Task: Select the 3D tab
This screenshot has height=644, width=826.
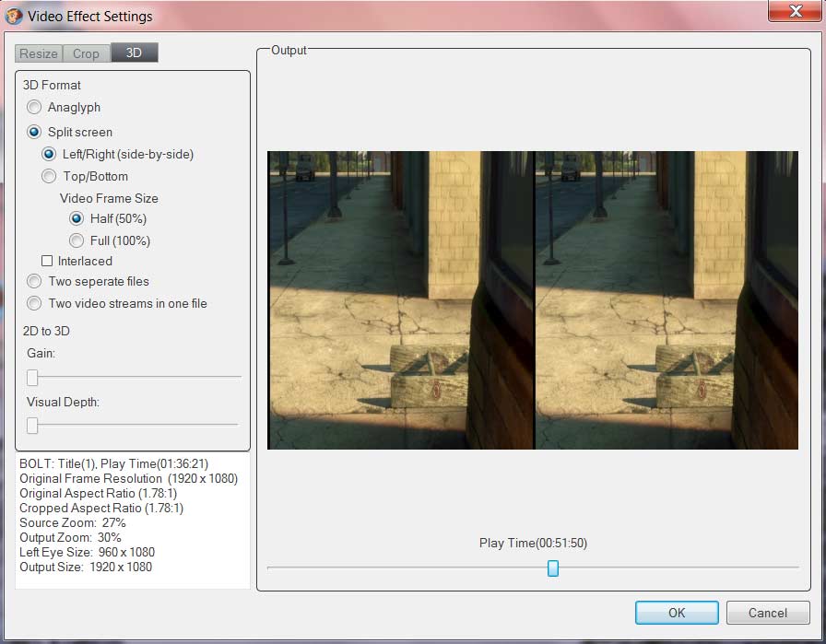Action: click(134, 53)
